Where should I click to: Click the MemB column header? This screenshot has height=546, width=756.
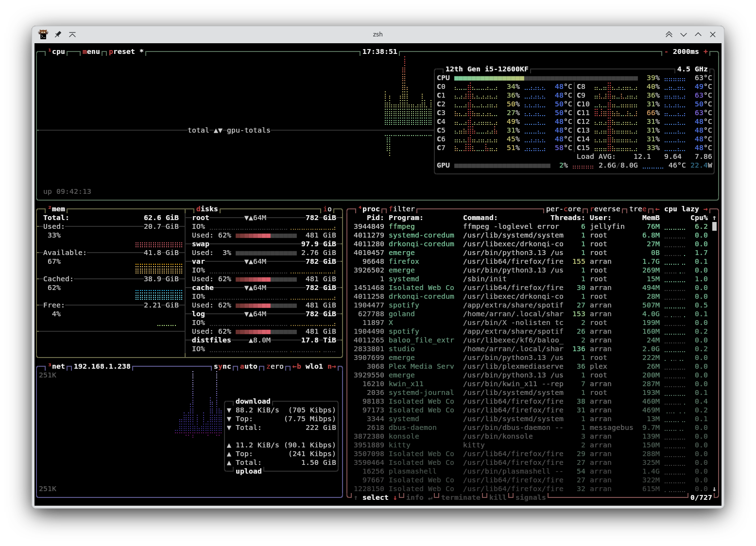point(651,218)
